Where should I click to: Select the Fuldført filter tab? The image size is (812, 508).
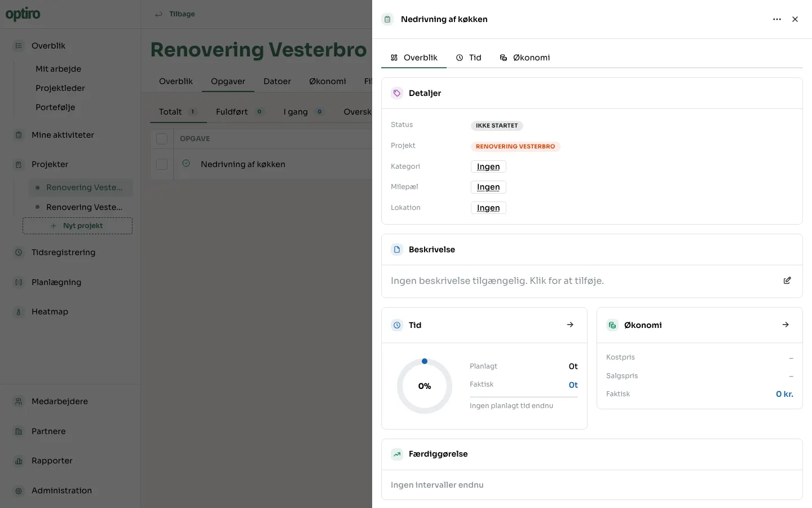240,112
